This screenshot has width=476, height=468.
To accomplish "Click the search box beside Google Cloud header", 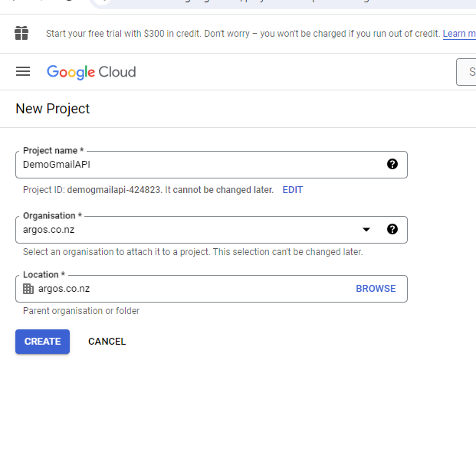I will point(466,72).
